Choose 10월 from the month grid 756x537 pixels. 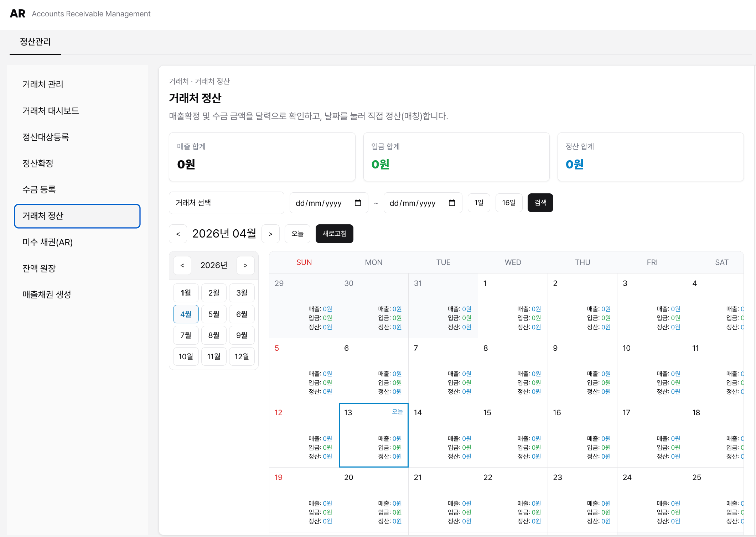click(x=186, y=356)
